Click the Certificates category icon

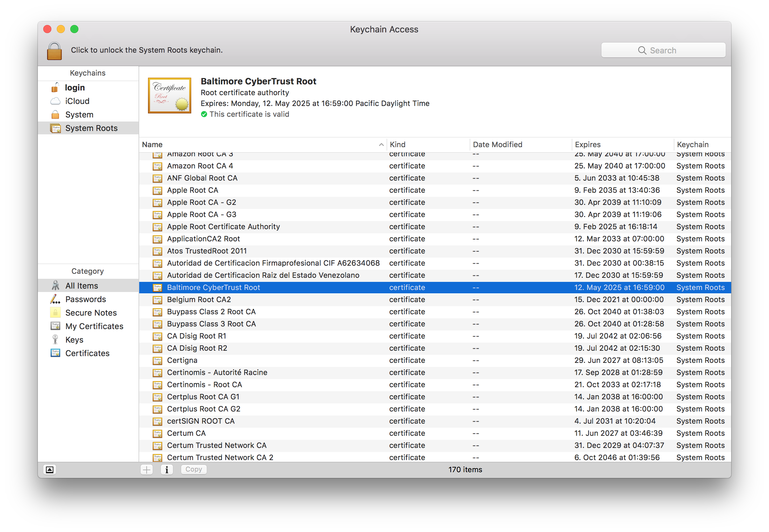pos(55,353)
